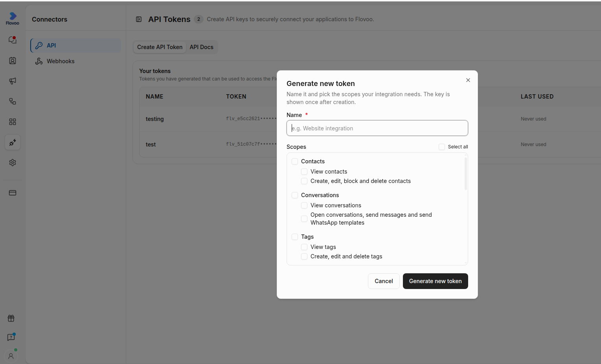Enable Create, edit and delete tags

(x=304, y=256)
